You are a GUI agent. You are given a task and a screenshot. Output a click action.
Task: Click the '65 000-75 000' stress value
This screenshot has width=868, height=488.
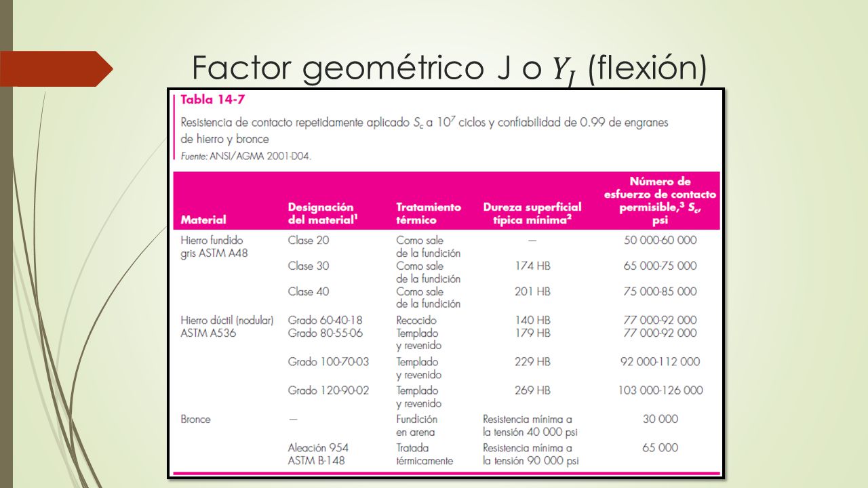[660, 266]
